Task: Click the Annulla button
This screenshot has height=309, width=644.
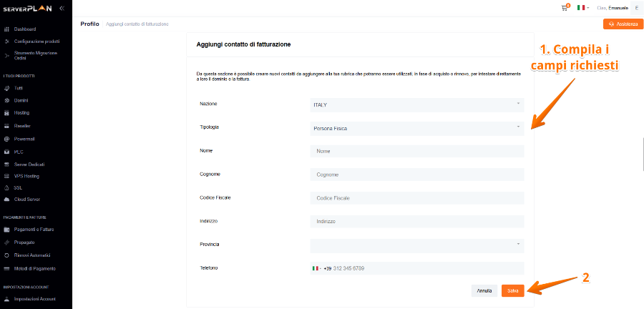Action: tap(484, 290)
